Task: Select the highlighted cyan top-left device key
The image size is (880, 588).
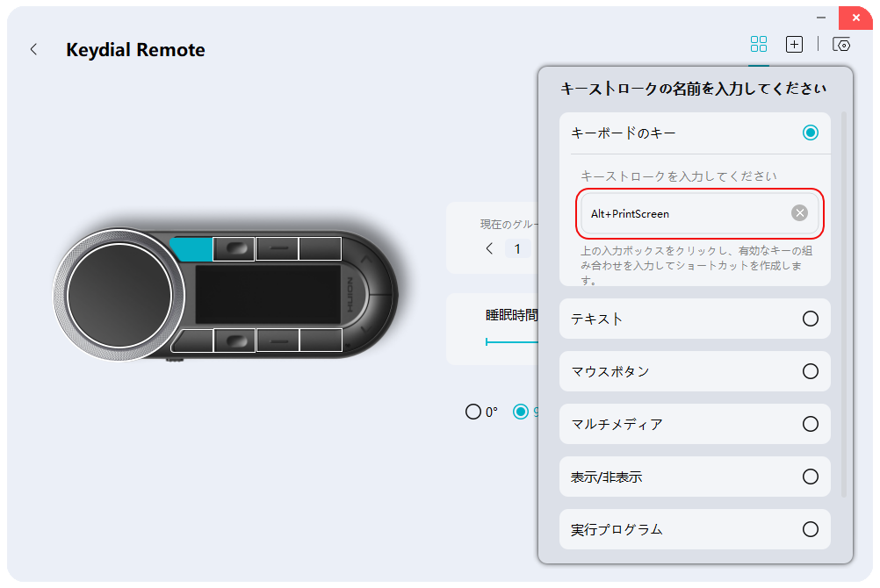Action: pyautogui.click(x=191, y=249)
